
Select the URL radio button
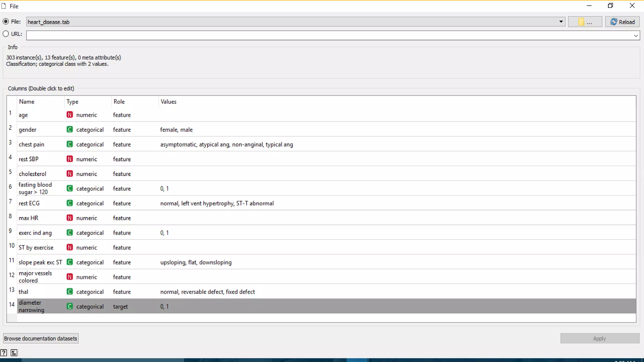(6, 34)
